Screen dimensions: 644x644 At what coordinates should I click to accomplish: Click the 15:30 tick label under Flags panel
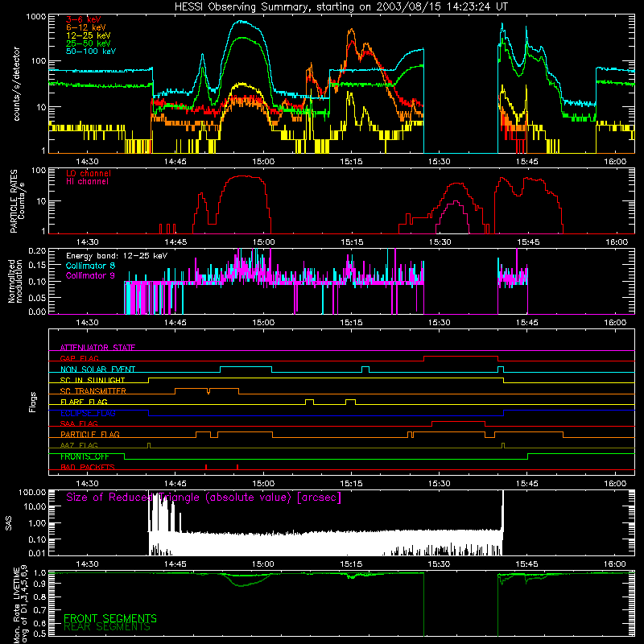pos(439,484)
